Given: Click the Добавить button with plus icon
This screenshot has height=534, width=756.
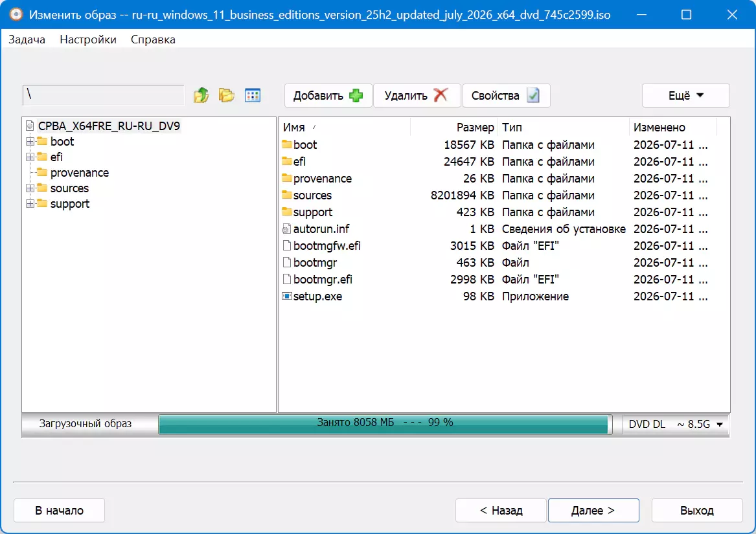Looking at the screenshot, I should (328, 95).
